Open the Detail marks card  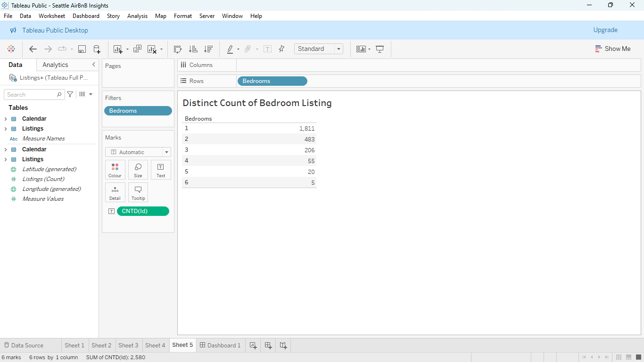(x=115, y=192)
